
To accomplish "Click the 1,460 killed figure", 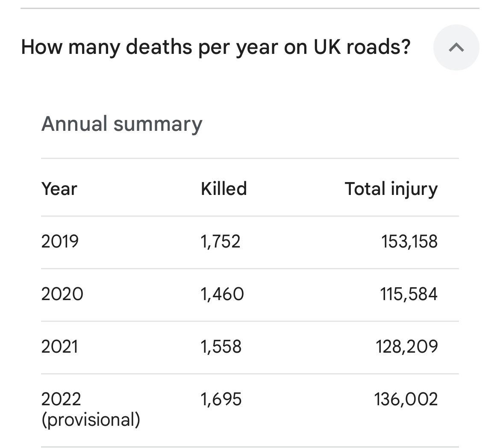I will 222,294.
